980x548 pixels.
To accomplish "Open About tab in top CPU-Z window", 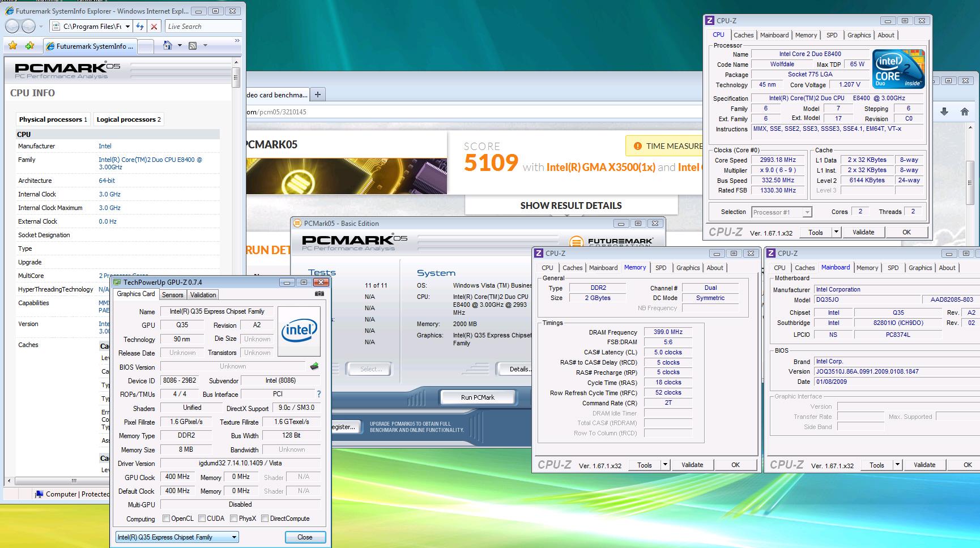I will [886, 35].
